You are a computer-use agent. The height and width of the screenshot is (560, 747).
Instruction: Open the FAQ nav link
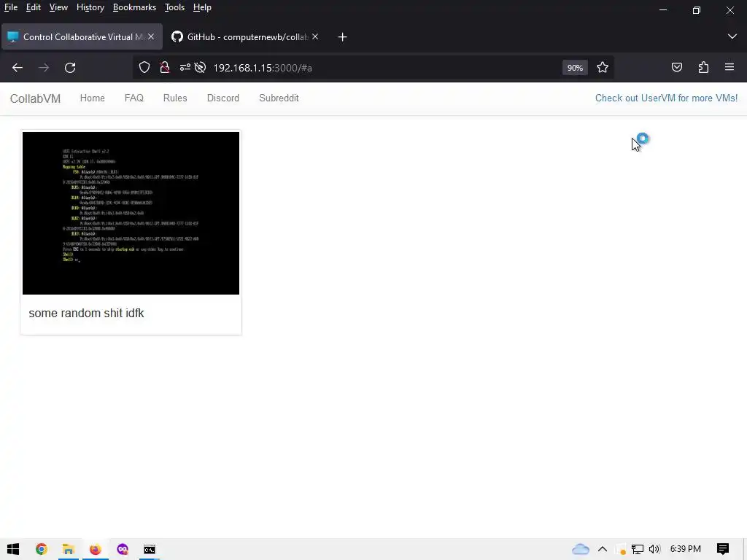(134, 98)
